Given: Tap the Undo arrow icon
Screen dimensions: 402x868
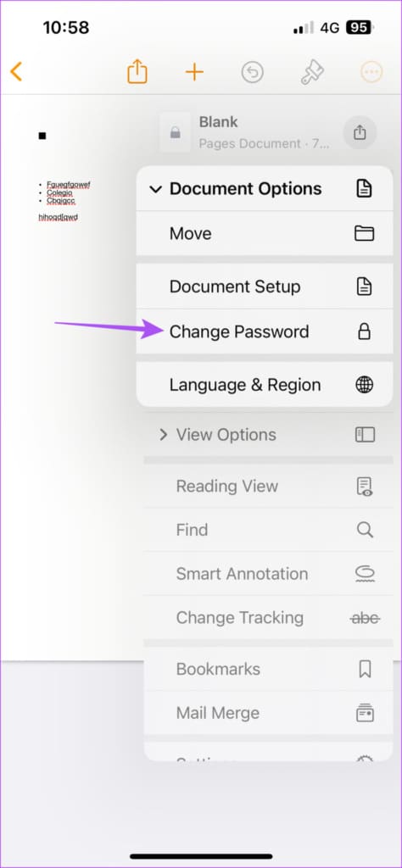Looking at the screenshot, I should click(253, 72).
